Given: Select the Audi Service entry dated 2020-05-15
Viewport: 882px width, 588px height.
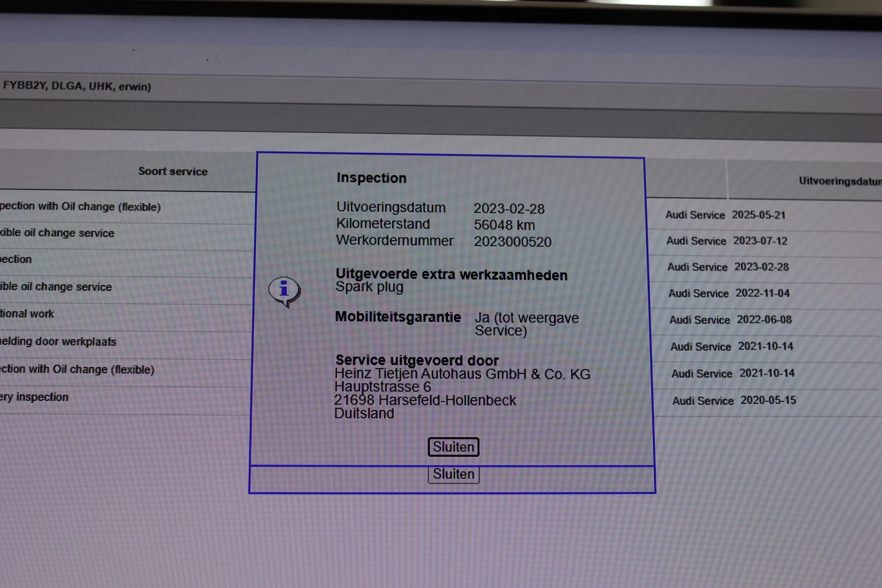Looking at the screenshot, I should point(734,400).
